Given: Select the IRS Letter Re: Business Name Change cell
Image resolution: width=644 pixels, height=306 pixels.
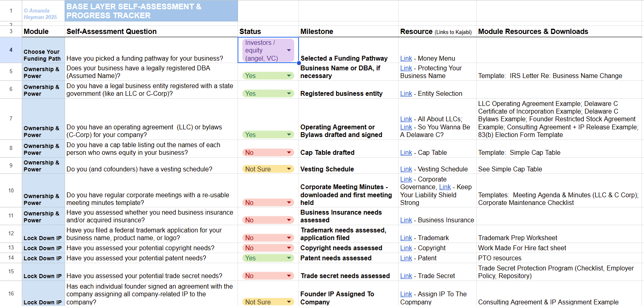Looking at the screenshot, I should (x=559, y=72).
